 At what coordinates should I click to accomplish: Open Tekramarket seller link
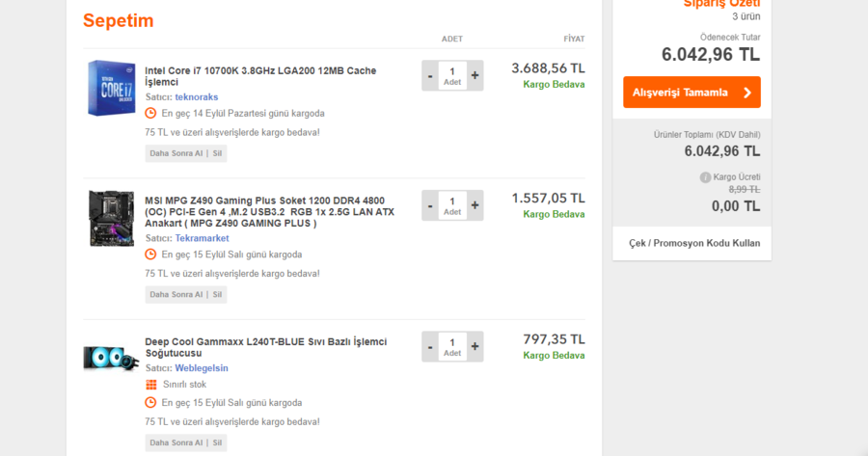point(203,238)
